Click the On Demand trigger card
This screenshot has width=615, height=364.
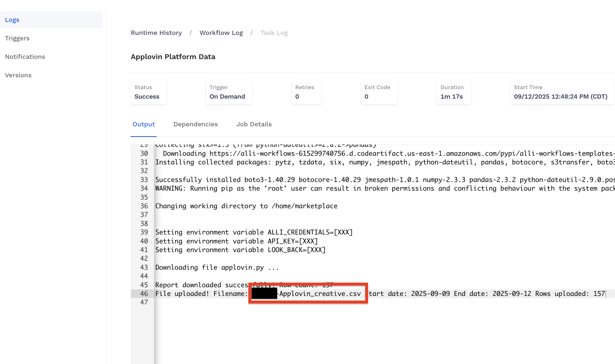[x=229, y=92]
